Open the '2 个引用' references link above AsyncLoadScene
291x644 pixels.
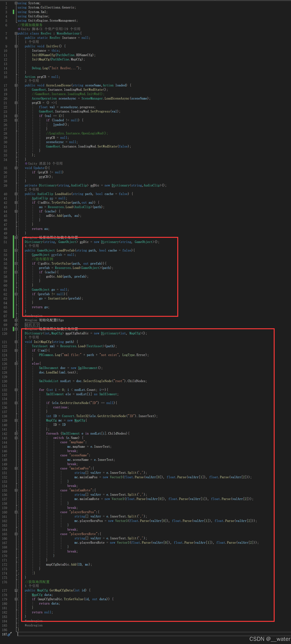tap(32, 81)
